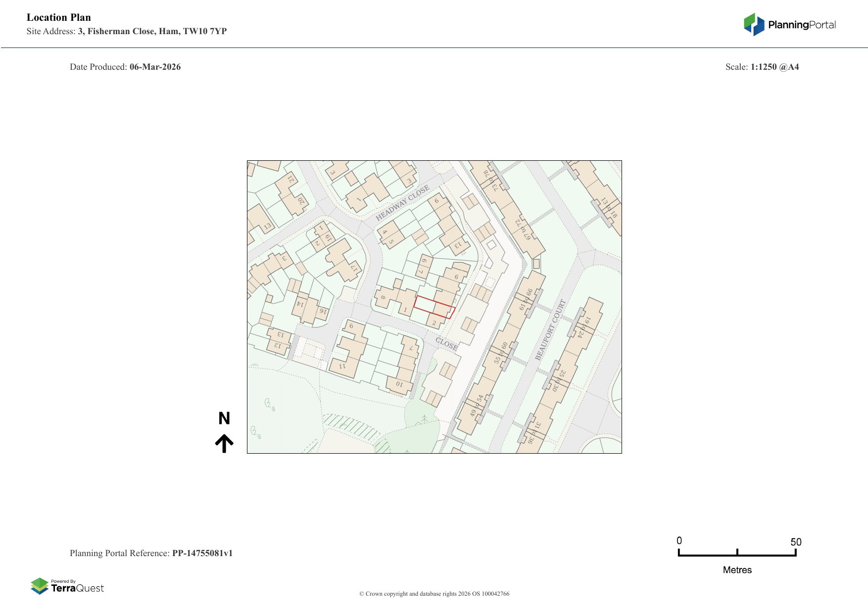Click the TerraQuest logo
Viewport: 868px width, 614px height.
pos(67,586)
